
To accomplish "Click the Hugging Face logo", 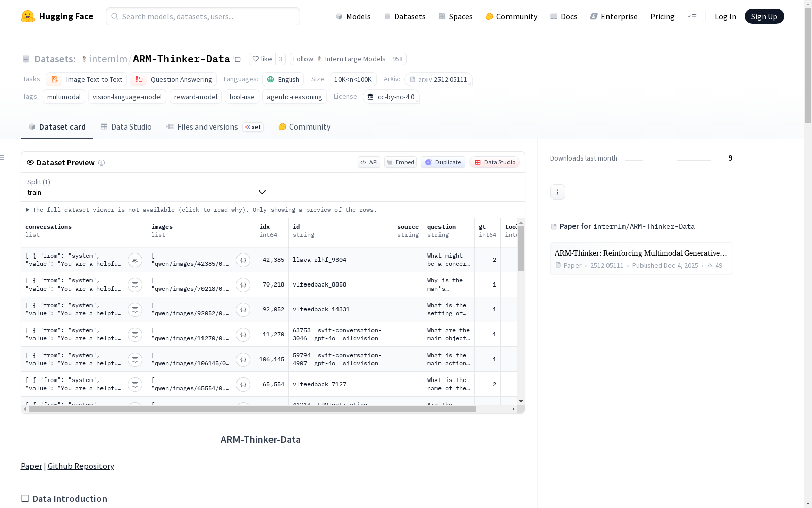I will coord(57,16).
